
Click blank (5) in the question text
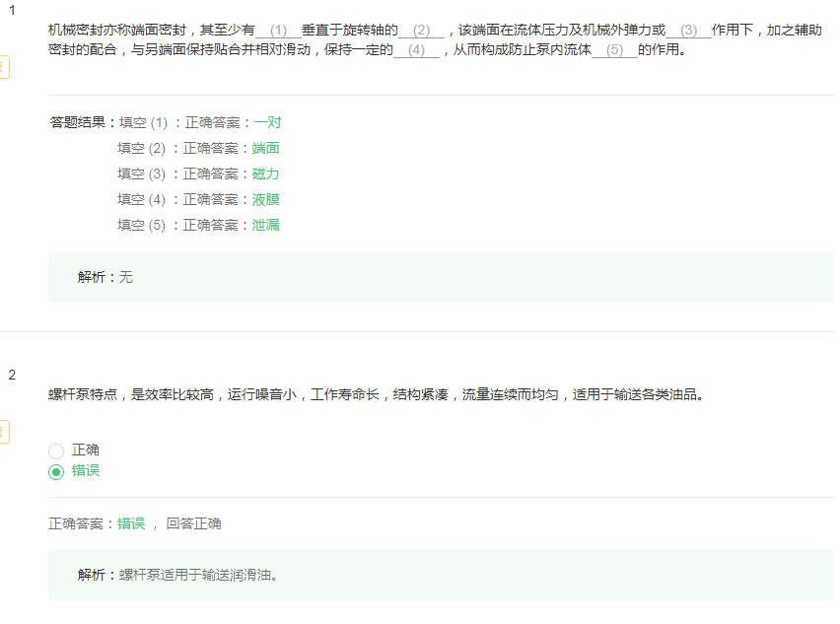tap(614, 50)
